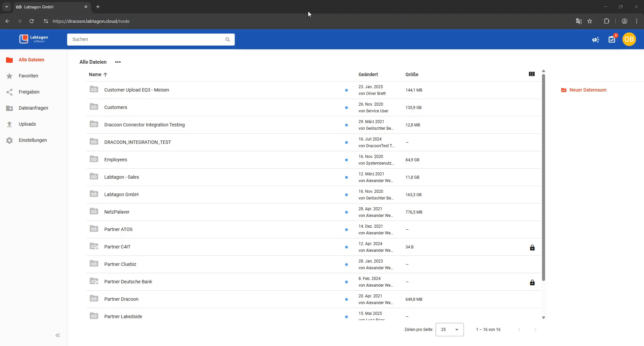The width and height of the screenshot is (644, 346).
Task: Click the Labtagon software logo
Action: 34,39
